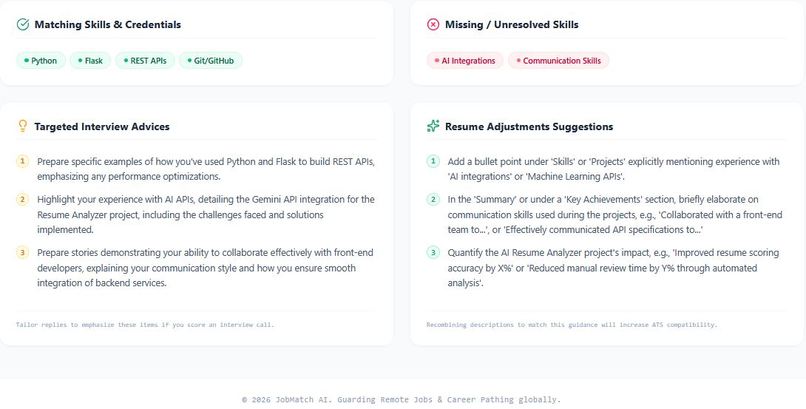Click the AI Integrations missing skill tag

point(465,61)
